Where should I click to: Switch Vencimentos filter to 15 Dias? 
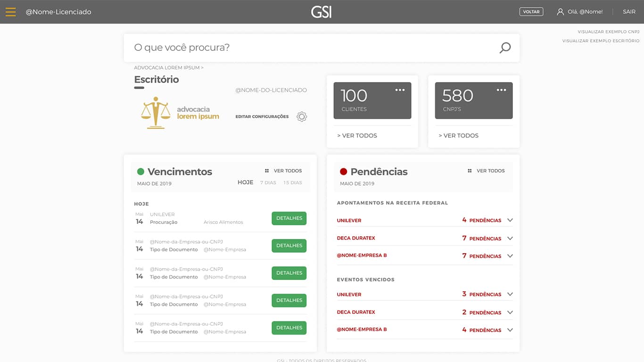coord(293,182)
